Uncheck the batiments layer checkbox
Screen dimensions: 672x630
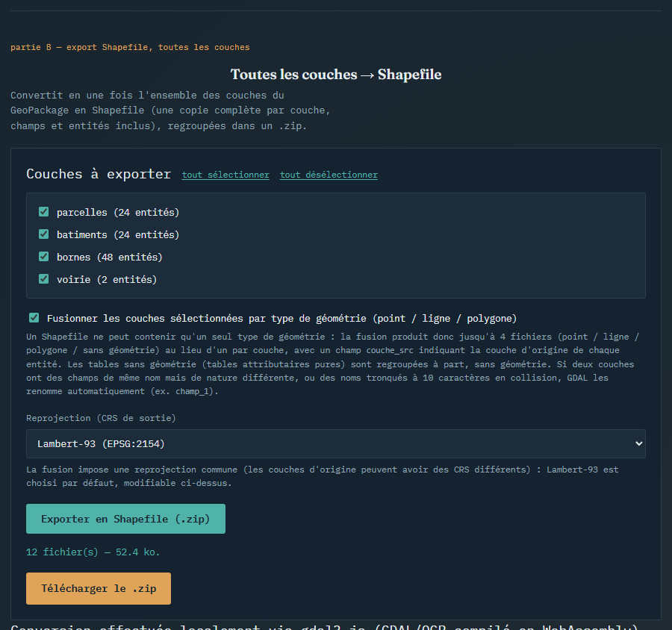click(x=44, y=234)
